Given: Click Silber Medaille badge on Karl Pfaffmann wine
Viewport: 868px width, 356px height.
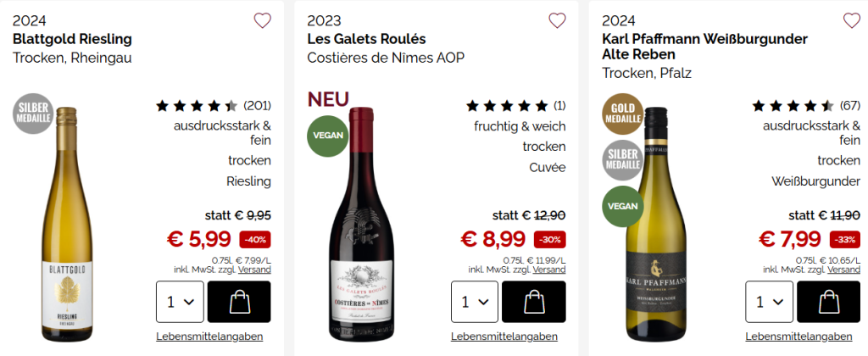Looking at the screenshot, I should coord(621,161).
